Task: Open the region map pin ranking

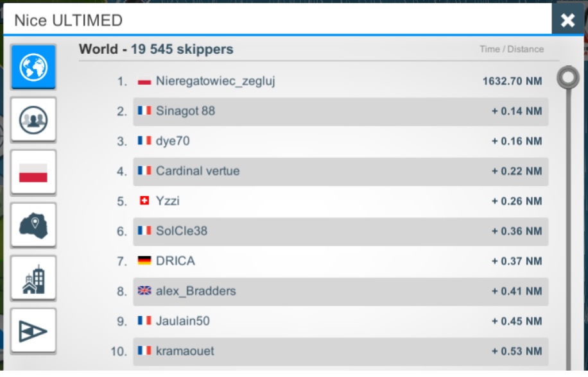Action: coord(33,225)
